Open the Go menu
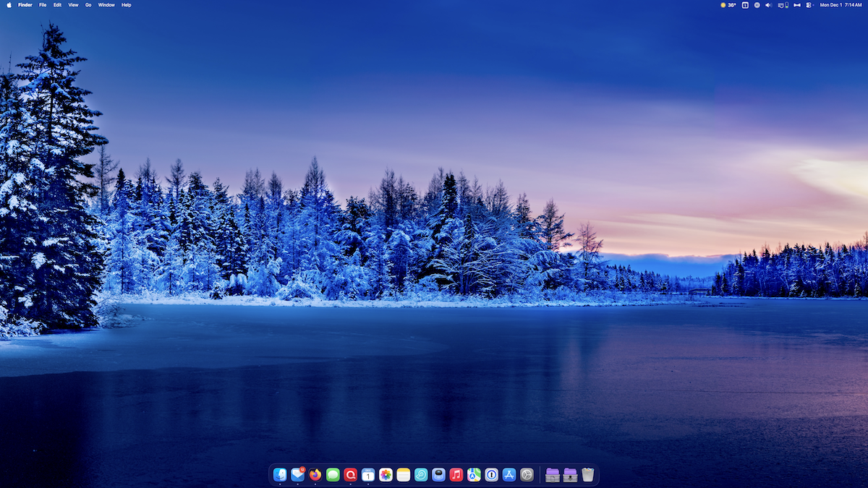The height and width of the screenshot is (488, 868). [x=88, y=5]
